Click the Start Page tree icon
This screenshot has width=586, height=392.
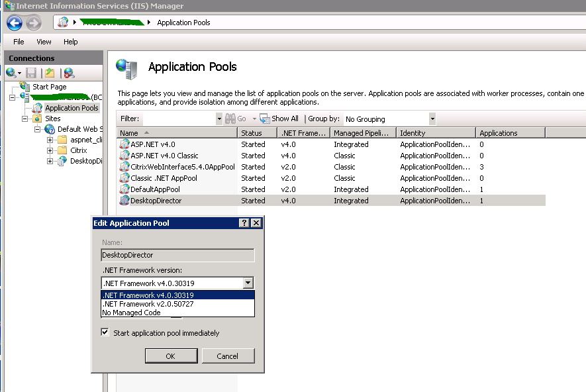(x=24, y=86)
